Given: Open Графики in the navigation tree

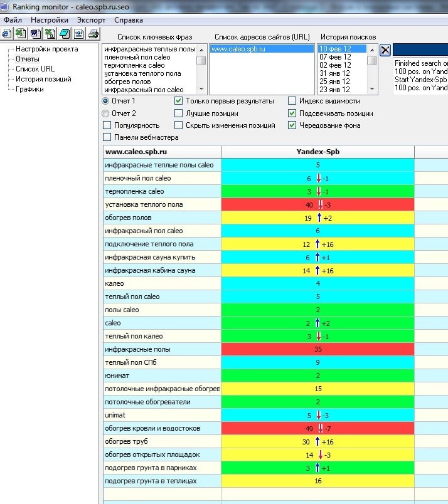Looking at the screenshot, I should pyautogui.click(x=29, y=89).
